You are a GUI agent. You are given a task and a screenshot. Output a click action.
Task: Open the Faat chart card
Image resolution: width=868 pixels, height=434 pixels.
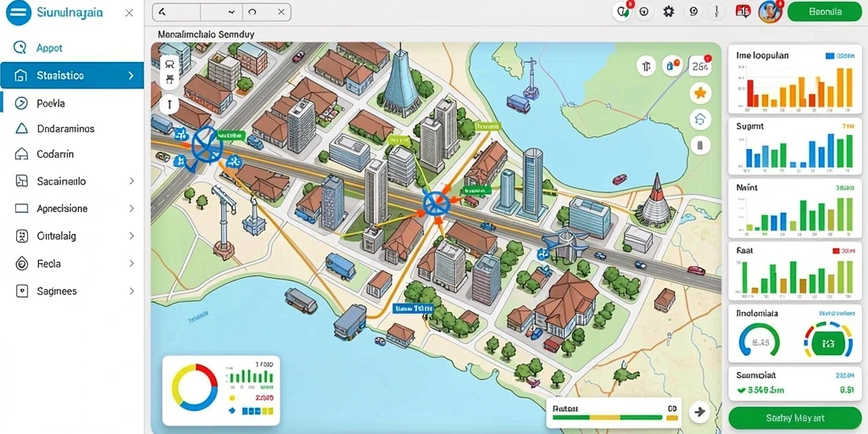794,270
